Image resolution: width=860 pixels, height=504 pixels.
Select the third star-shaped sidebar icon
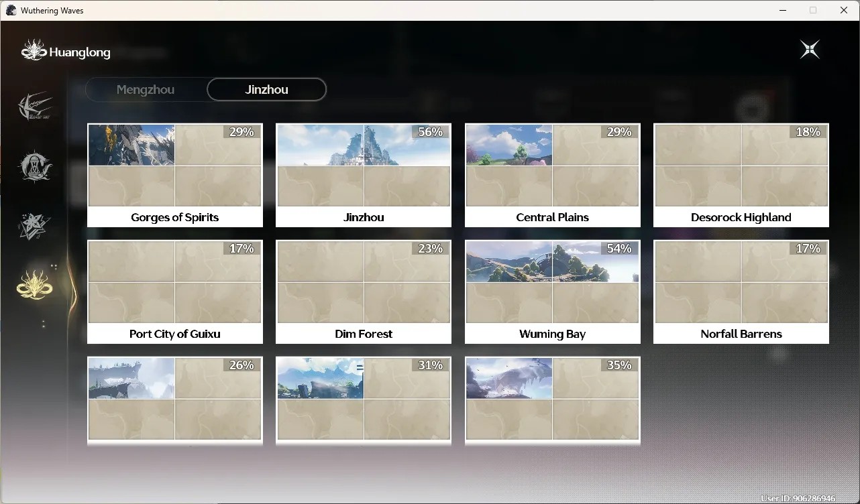[34, 227]
